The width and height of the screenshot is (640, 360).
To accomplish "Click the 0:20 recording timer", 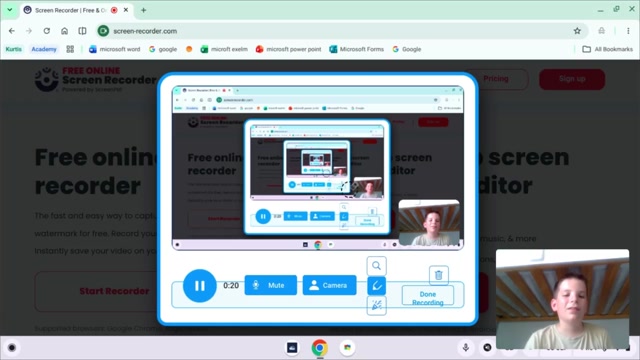I will [231, 286].
